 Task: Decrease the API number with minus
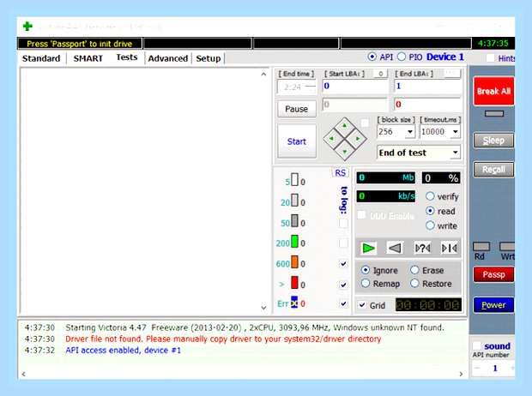477,369
